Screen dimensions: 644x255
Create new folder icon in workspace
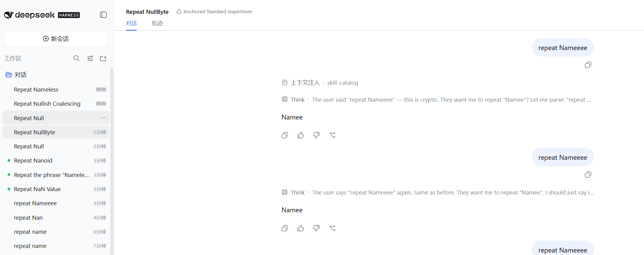coord(103,58)
